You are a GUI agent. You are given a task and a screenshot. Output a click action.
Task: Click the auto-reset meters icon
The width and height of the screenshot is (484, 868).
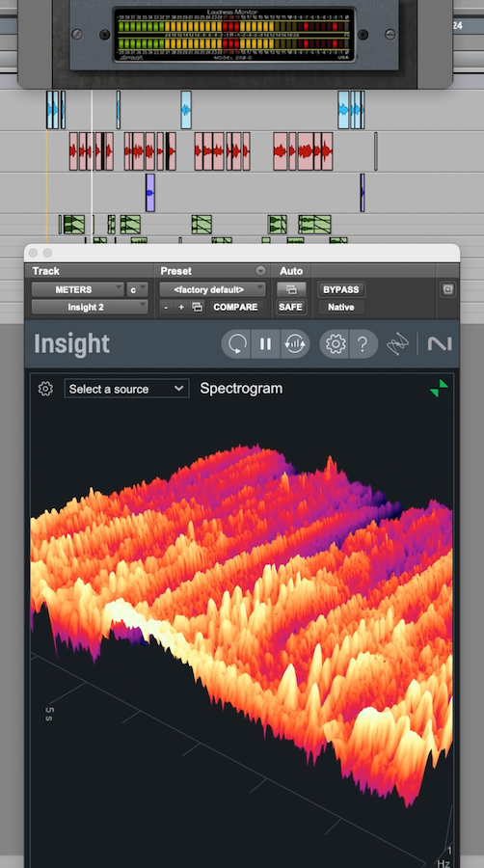pos(295,343)
